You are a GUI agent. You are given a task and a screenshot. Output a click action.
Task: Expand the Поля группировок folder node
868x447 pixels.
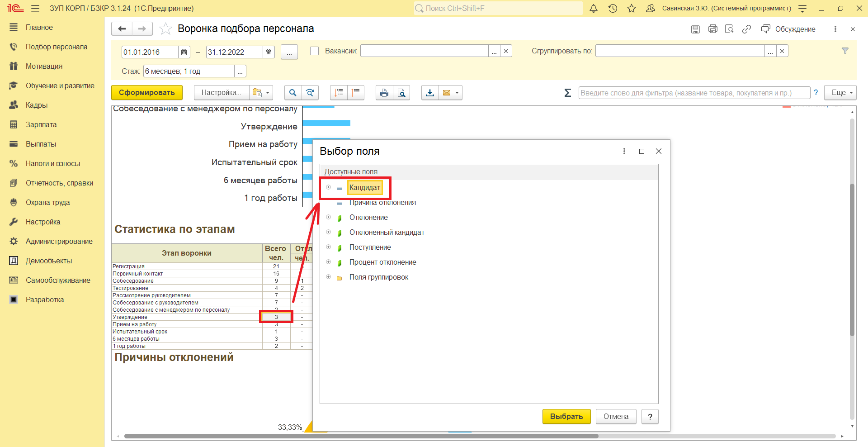click(329, 277)
